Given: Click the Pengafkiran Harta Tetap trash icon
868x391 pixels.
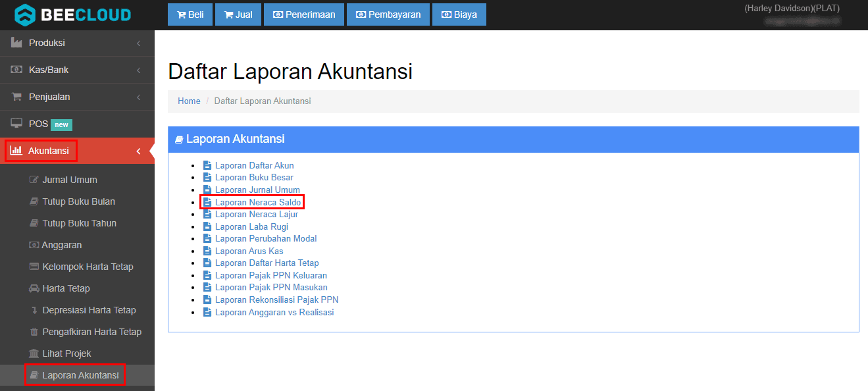Looking at the screenshot, I should (34, 332).
